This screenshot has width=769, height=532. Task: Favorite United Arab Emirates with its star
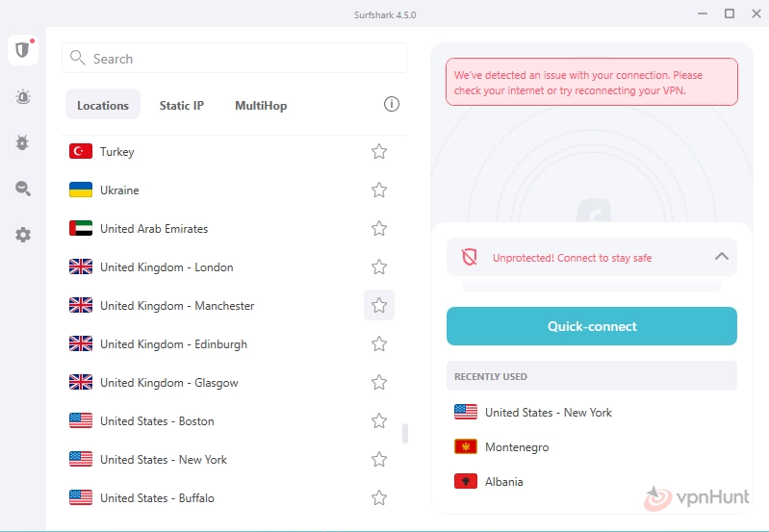point(379,229)
